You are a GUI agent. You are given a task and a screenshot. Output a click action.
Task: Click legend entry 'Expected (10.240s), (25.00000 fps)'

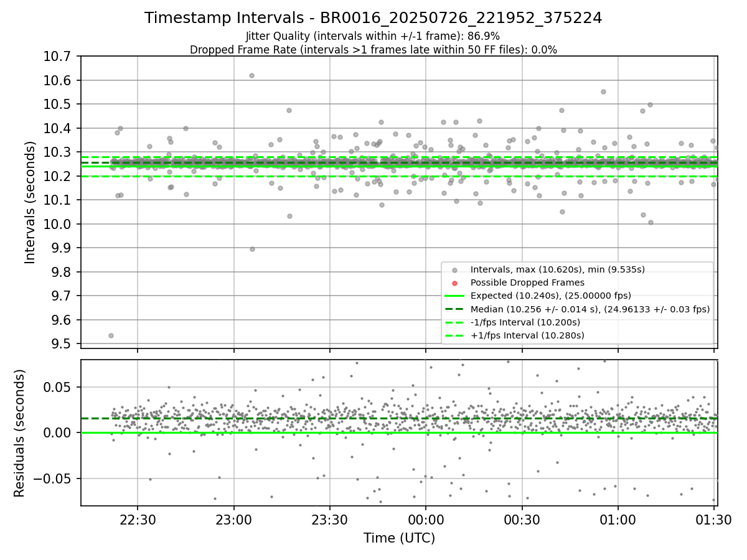pyautogui.click(x=551, y=296)
